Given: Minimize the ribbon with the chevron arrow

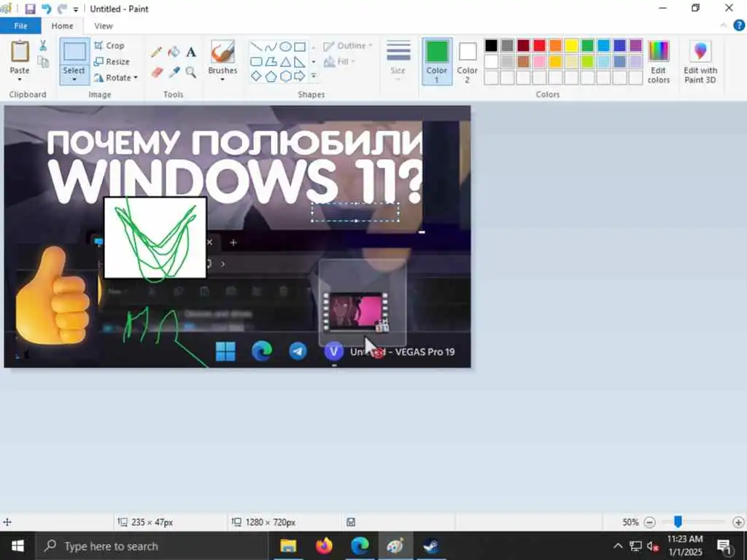Looking at the screenshot, I should click(x=724, y=26).
